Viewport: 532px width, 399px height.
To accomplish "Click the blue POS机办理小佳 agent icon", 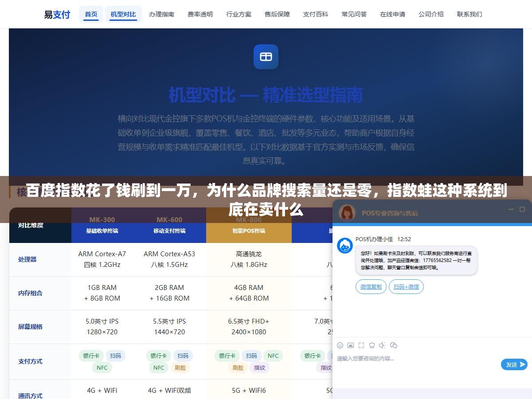I will [345, 246].
